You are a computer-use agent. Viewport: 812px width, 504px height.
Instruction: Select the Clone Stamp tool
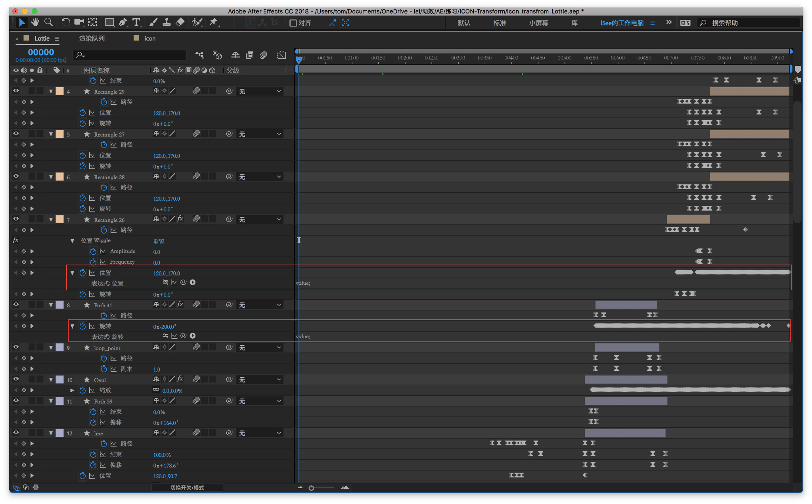tap(167, 23)
